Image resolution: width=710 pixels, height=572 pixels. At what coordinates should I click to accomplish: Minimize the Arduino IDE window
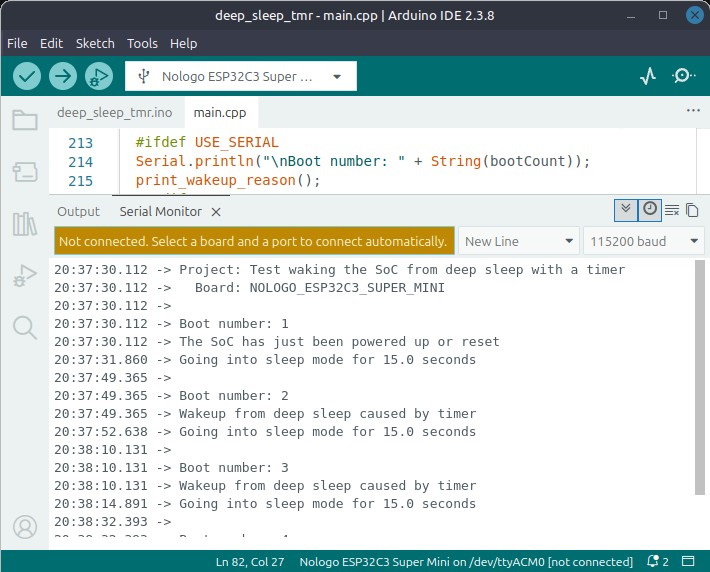pos(631,16)
